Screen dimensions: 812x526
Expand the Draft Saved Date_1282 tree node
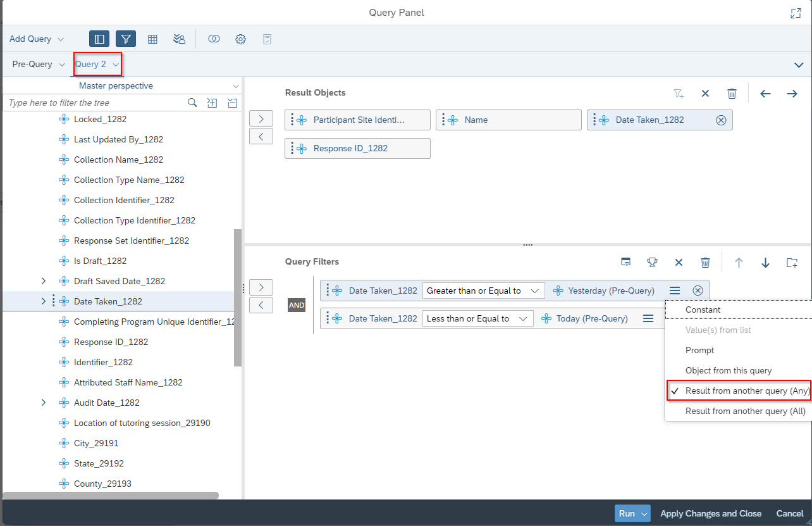44,281
